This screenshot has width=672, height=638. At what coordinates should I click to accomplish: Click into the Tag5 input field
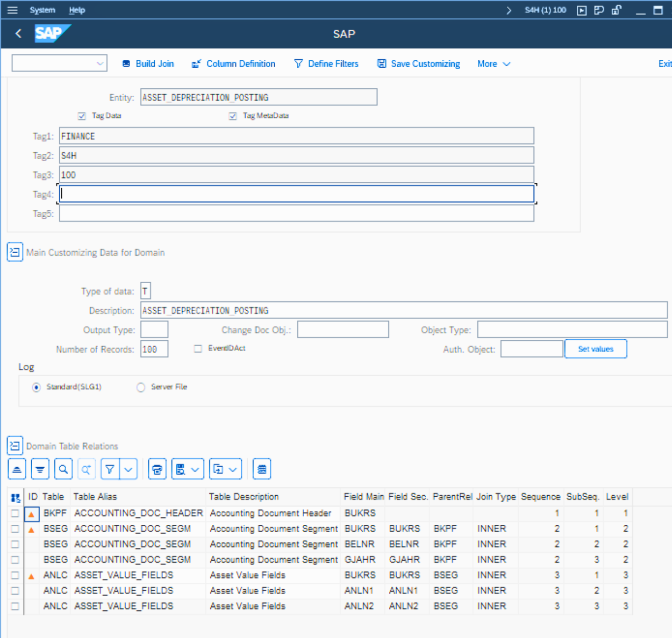(x=296, y=214)
